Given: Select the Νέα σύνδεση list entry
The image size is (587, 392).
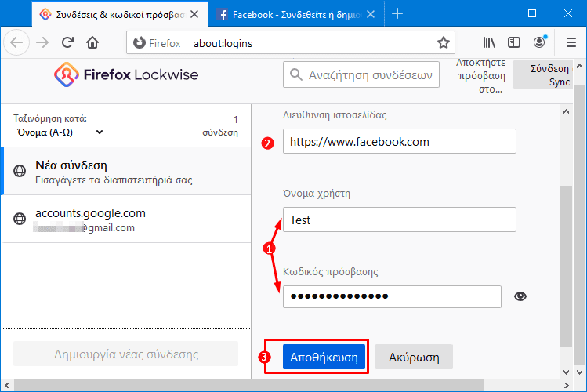Looking at the screenshot, I should coord(126,171).
